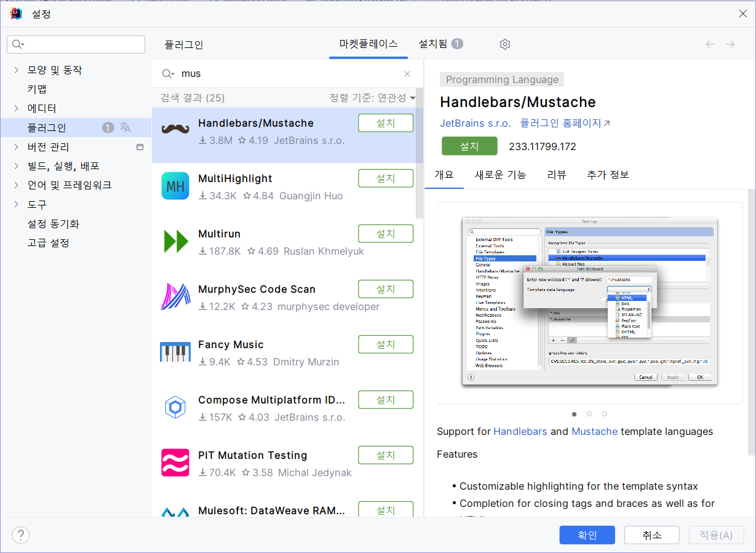
Task: Expand the 도구 settings node
Action: tap(16, 204)
